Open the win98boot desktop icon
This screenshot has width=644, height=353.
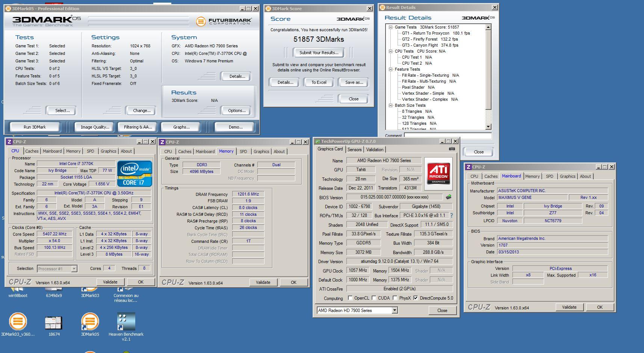coord(18,293)
